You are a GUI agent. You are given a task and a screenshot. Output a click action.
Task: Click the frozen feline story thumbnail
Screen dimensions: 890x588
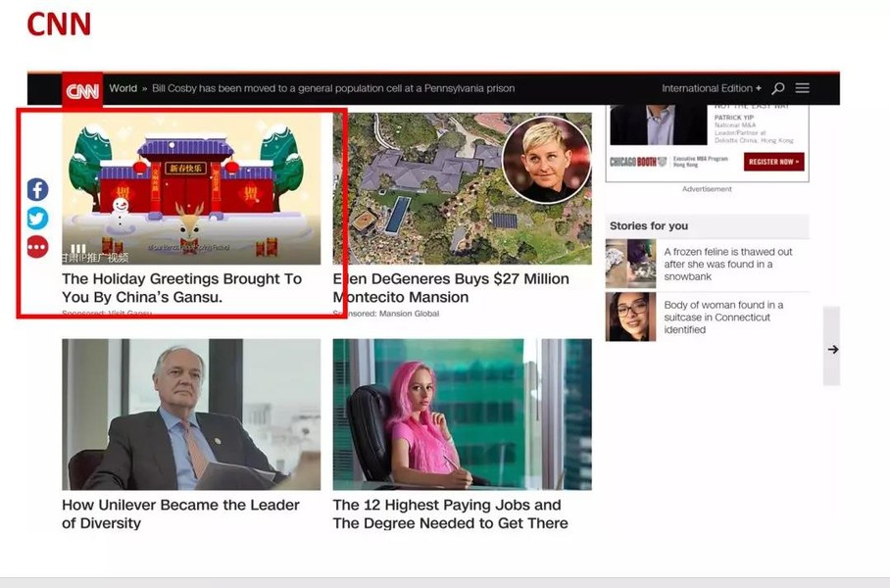(630, 264)
